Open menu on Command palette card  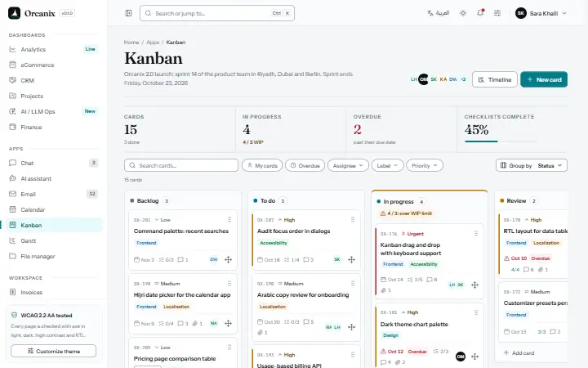pos(229,219)
